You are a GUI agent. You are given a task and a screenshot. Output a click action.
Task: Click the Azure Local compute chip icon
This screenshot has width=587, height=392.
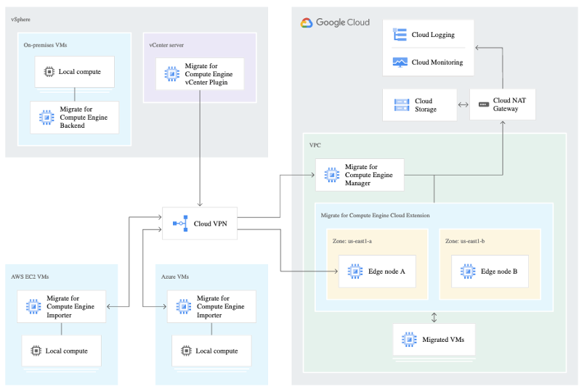[186, 351]
